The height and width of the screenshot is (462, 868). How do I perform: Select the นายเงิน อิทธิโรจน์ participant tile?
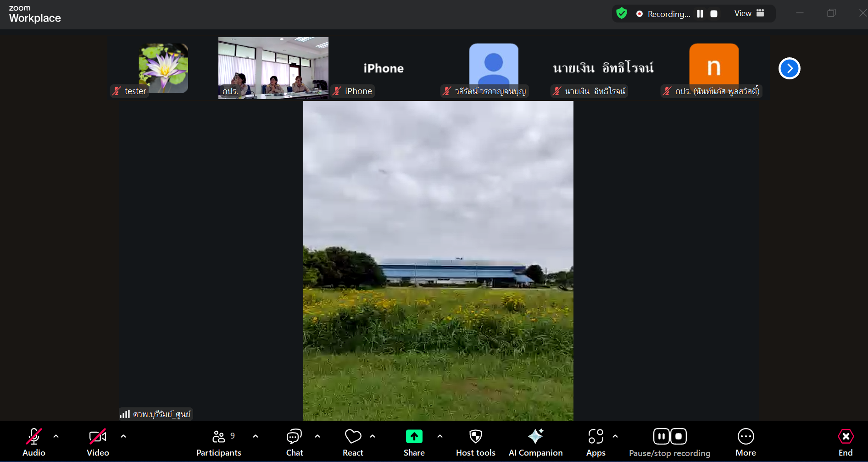pos(603,68)
